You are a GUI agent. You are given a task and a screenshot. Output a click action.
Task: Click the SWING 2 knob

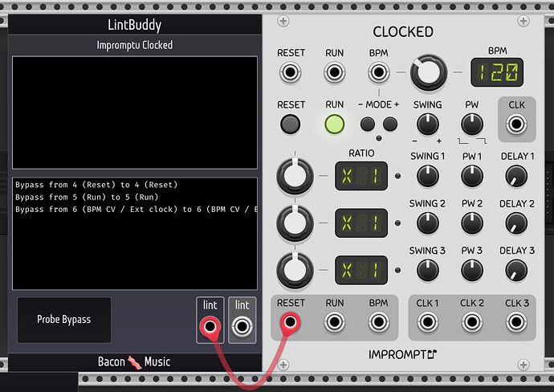click(x=428, y=223)
